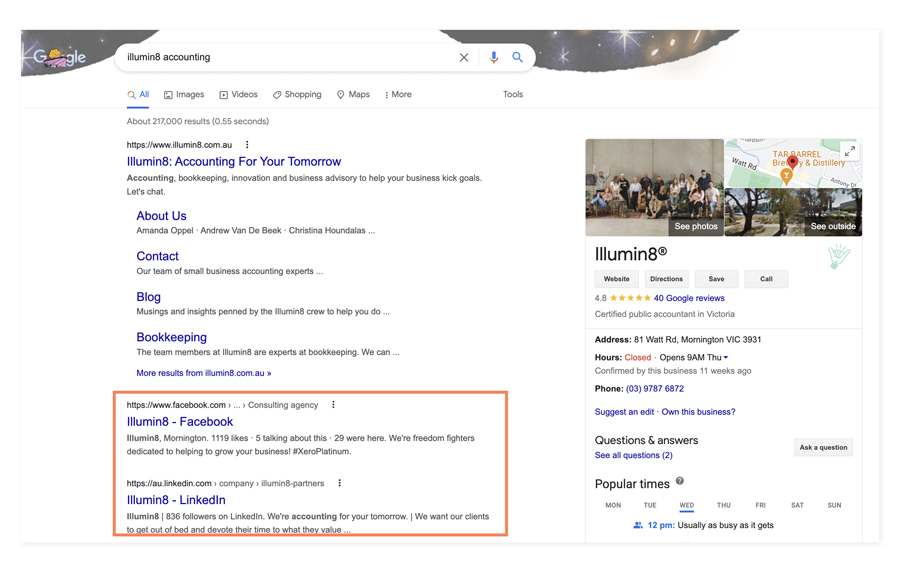Switch to the Videos tab
The height and width of the screenshot is (572, 900).
[239, 95]
